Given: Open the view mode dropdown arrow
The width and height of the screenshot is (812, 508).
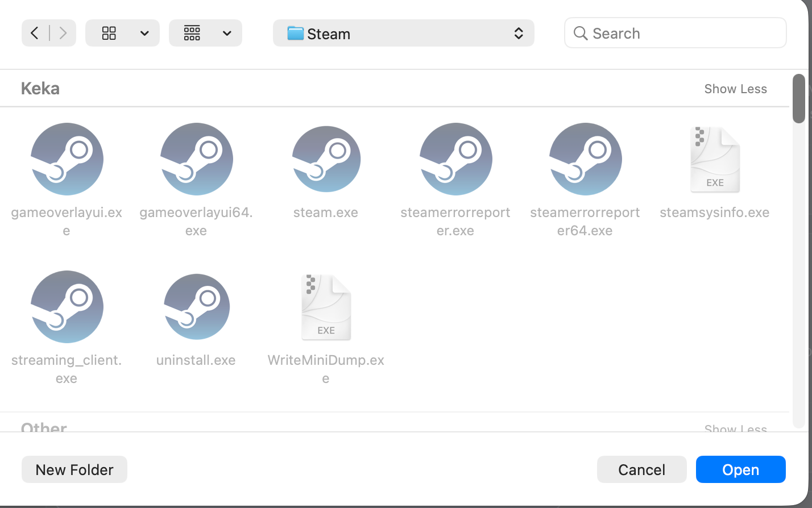Looking at the screenshot, I should pos(144,33).
